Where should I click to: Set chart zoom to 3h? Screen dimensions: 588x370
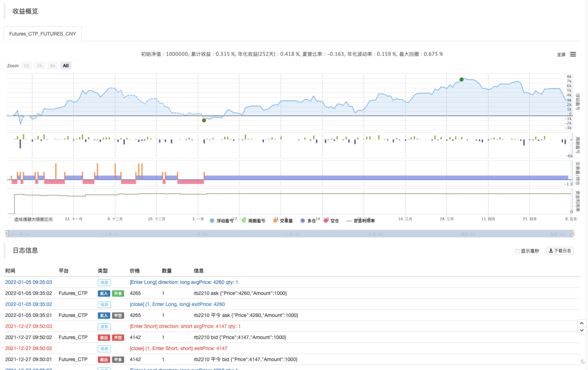(40, 66)
